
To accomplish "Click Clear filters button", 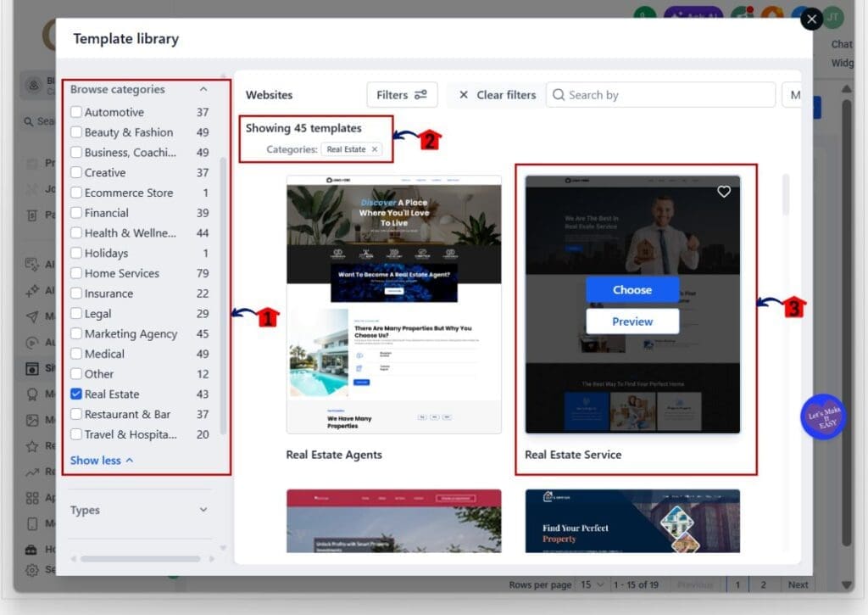I will click(x=497, y=95).
